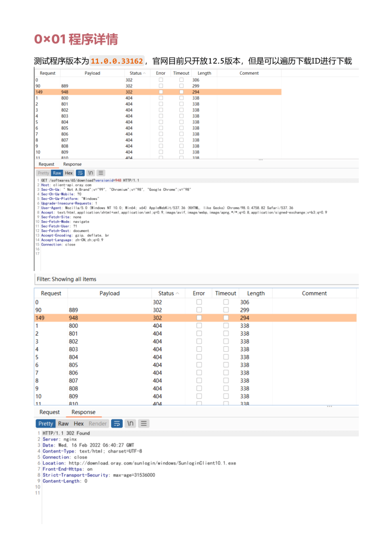Click the Location header line in the response

tap(139, 463)
